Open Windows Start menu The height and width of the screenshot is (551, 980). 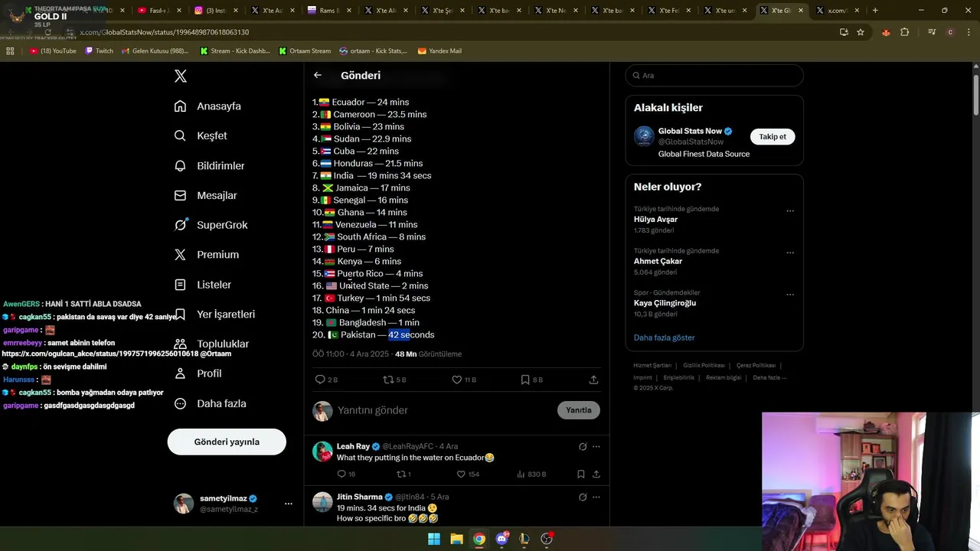coord(434,539)
